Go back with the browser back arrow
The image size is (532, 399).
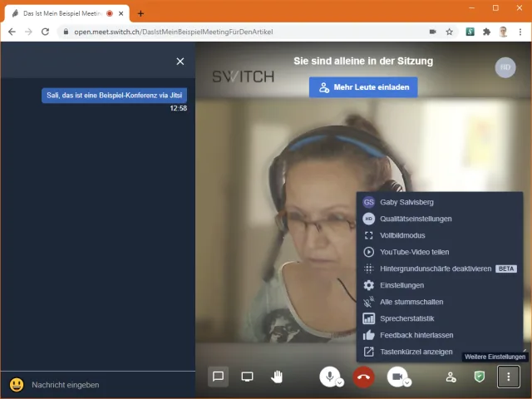pyautogui.click(x=12, y=32)
